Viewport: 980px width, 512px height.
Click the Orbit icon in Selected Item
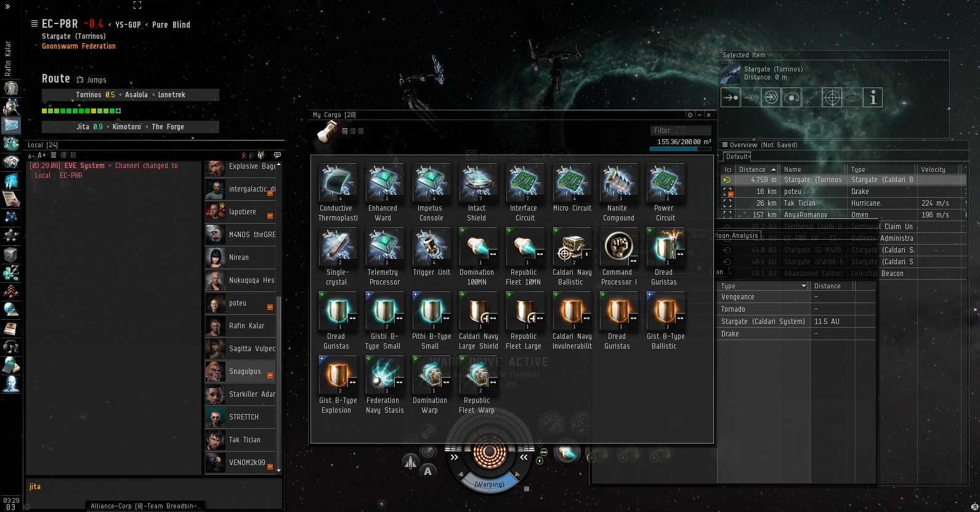(x=792, y=97)
